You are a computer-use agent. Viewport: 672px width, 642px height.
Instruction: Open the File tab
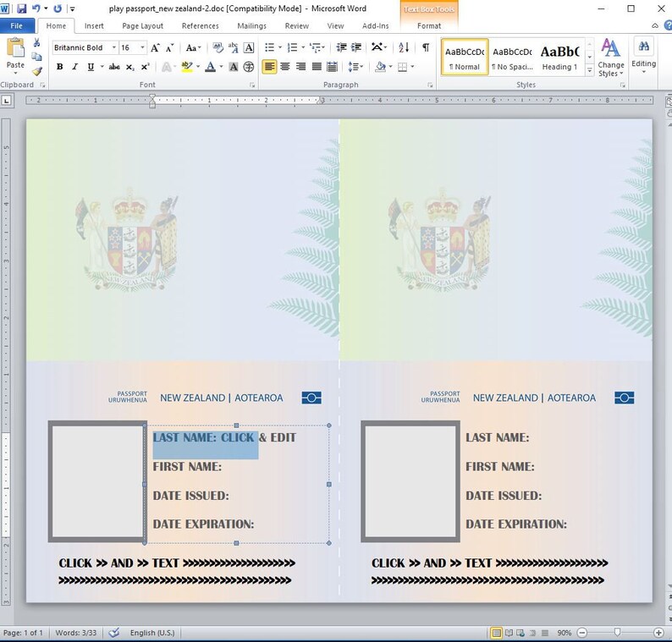pyautogui.click(x=16, y=25)
